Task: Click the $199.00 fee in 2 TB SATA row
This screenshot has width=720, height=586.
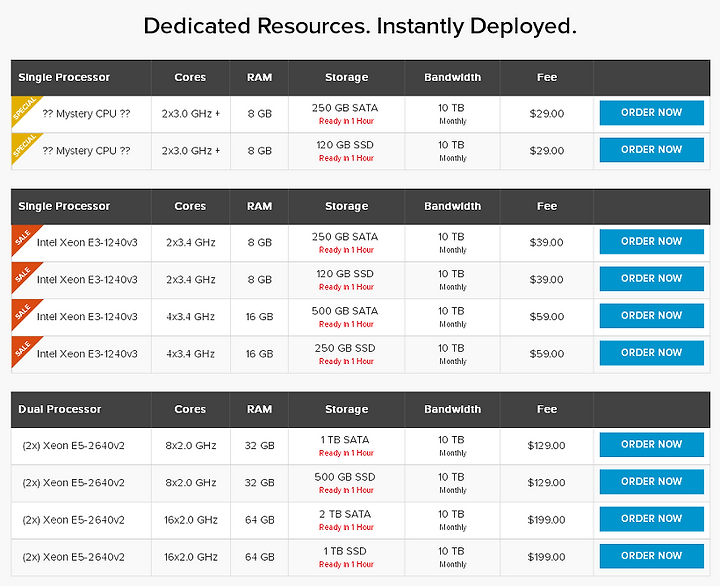Action: click(x=546, y=520)
